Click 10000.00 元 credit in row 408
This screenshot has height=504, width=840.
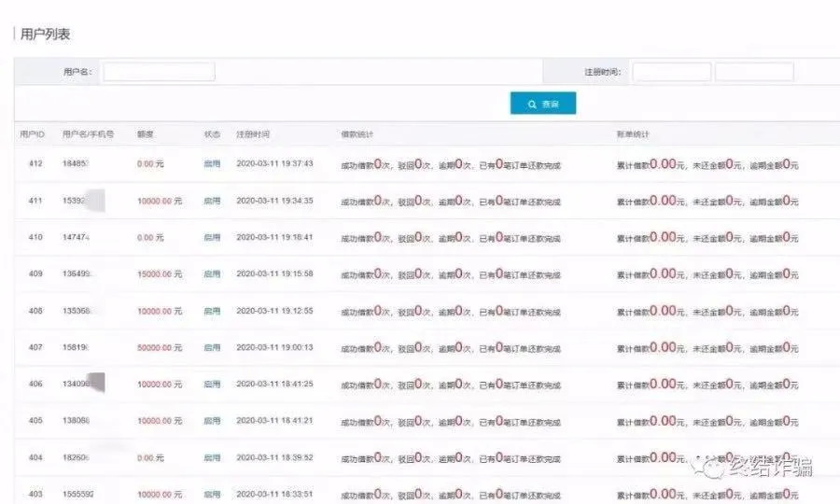tap(160, 311)
